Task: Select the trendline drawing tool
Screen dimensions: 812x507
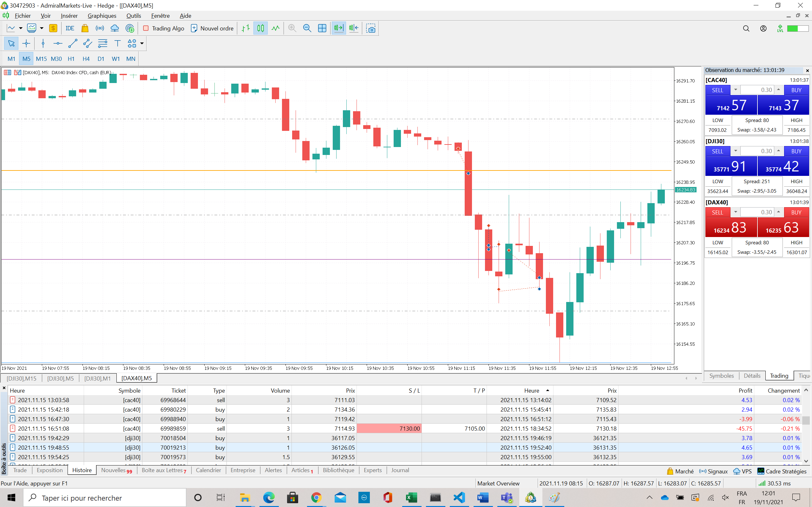Action: (x=73, y=43)
